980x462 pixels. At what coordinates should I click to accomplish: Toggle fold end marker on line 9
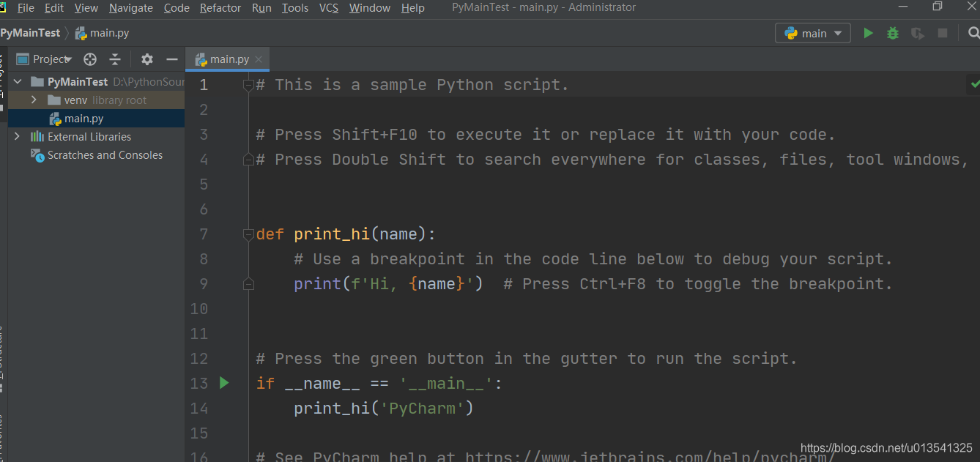[248, 284]
